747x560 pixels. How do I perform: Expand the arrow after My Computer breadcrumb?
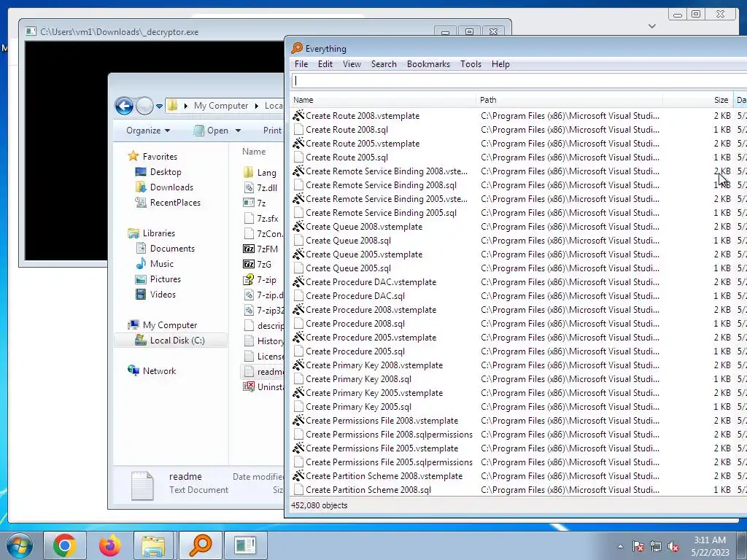(x=256, y=106)
